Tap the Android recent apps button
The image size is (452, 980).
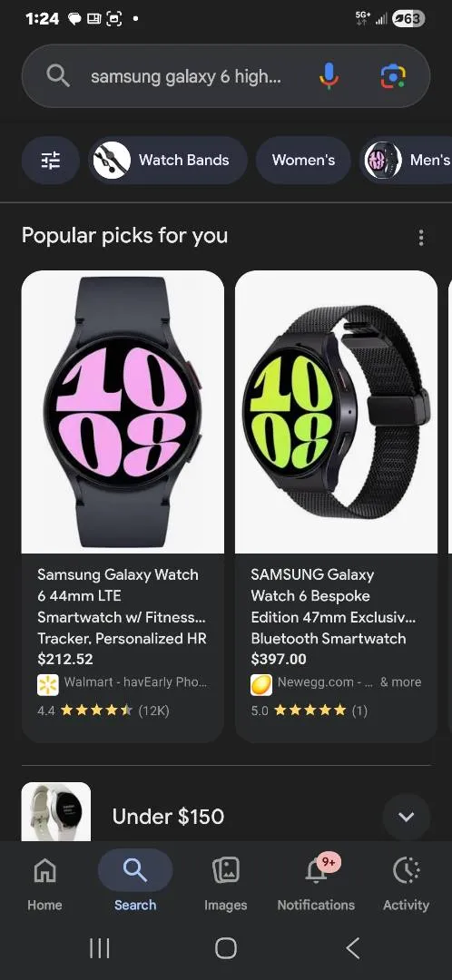(100, 948)
